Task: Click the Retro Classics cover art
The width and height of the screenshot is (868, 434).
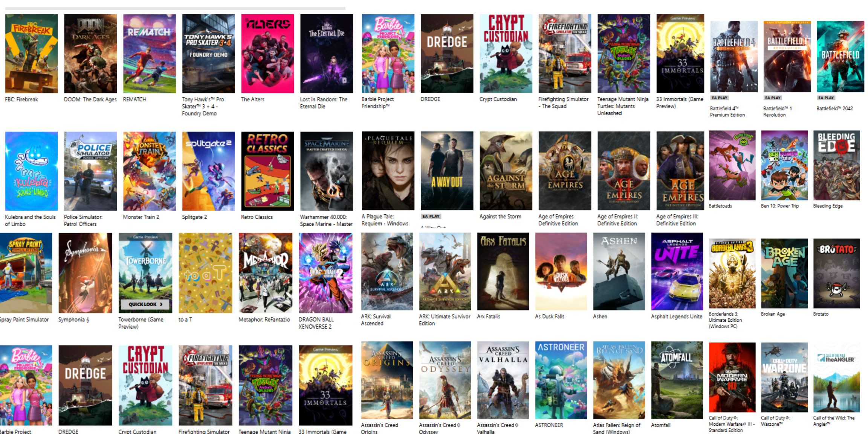Action: click(267, 171)
